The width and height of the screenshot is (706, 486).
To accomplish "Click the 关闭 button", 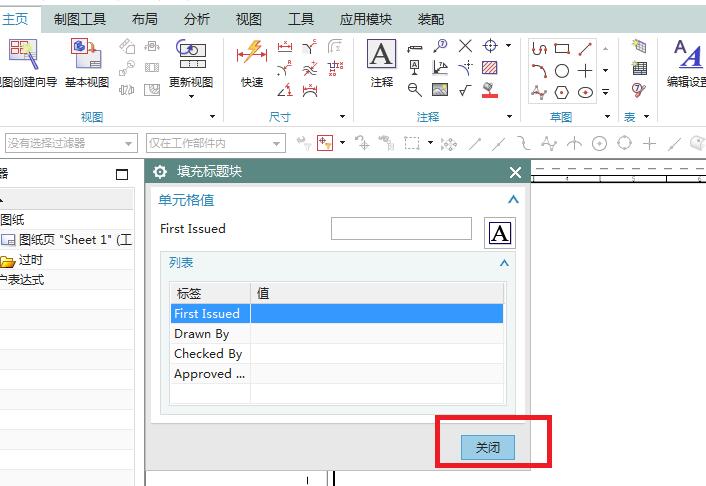I will [487, 448].
